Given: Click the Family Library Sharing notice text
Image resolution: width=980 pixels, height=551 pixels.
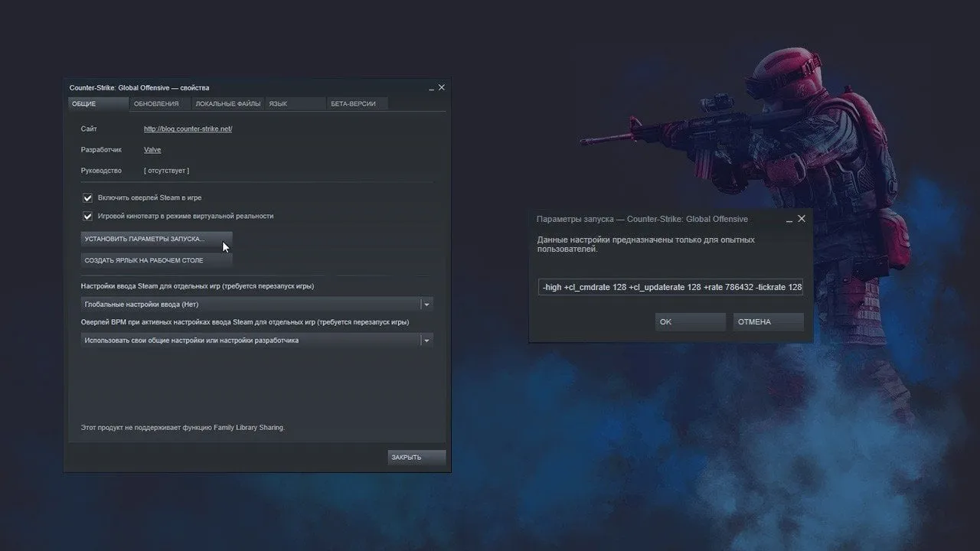Looking at the screenshot, I should [x=182, y=427].
